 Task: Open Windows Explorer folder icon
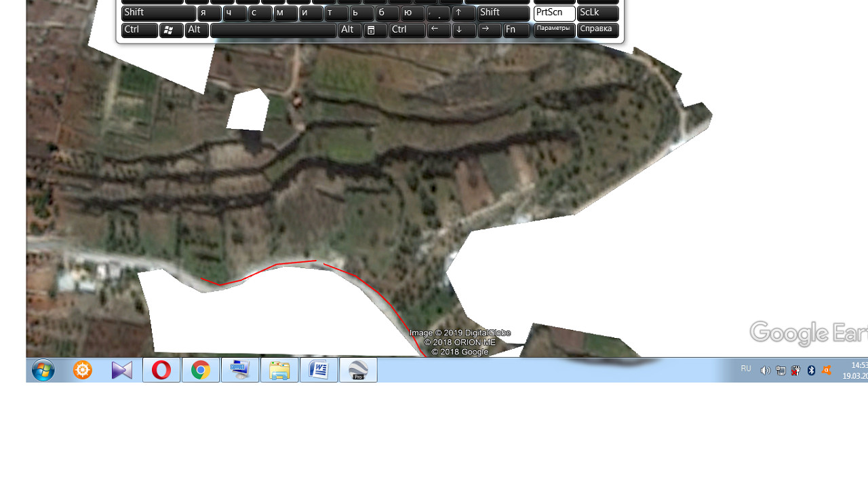point(279,370)
